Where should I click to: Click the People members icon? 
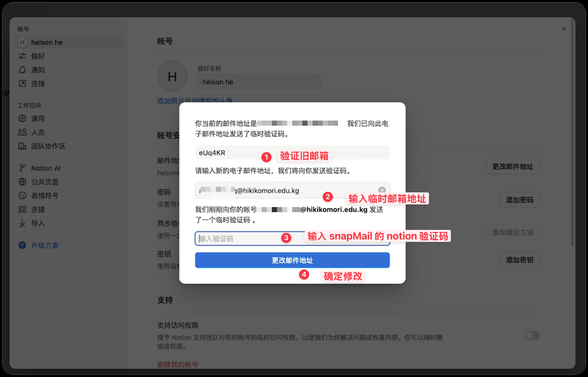pyautogui.click(x=22, y=132)
